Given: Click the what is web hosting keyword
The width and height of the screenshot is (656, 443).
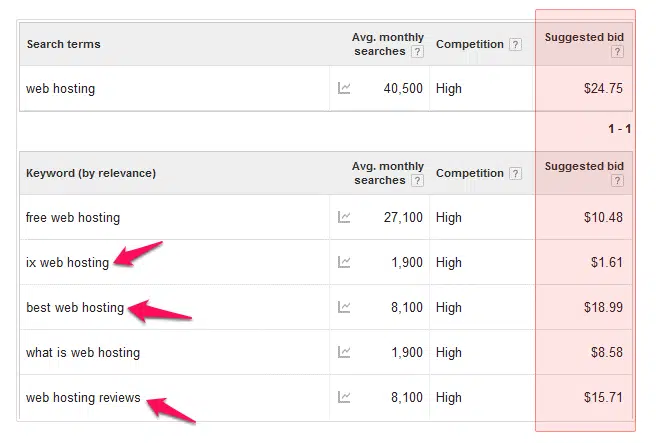Looking at the screenshot, I should pyautogui.click(x=83, y=352).
